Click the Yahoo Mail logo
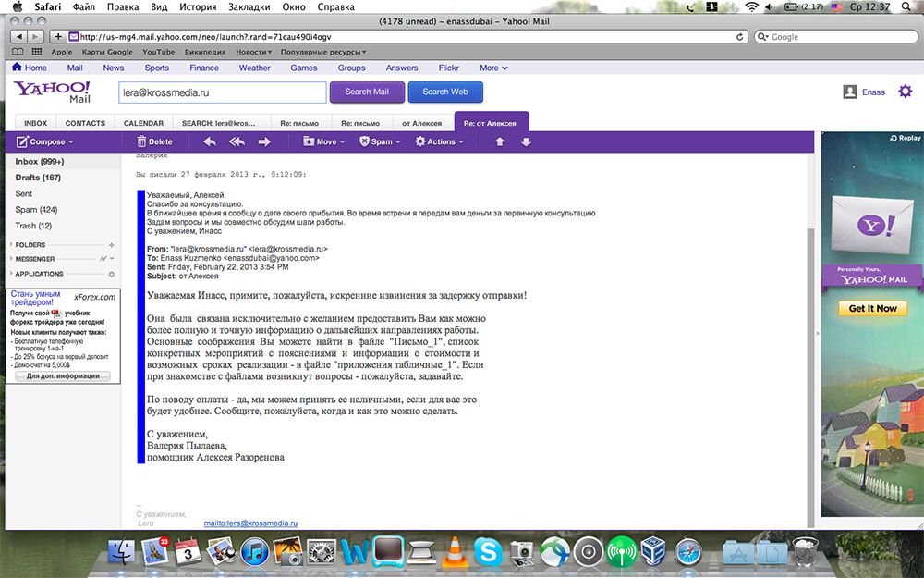924x578 pixels. click(53, 92)
